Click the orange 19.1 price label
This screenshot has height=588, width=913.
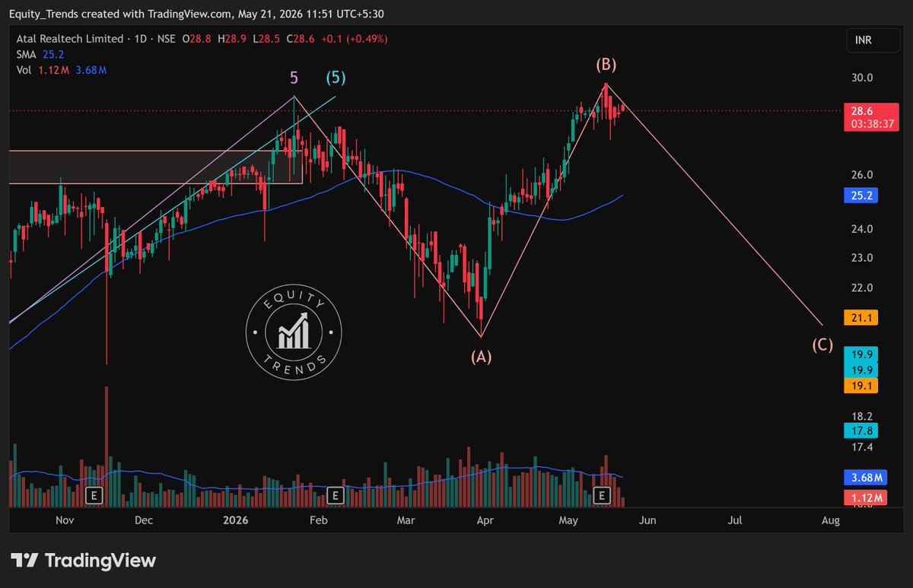point(862,386)
